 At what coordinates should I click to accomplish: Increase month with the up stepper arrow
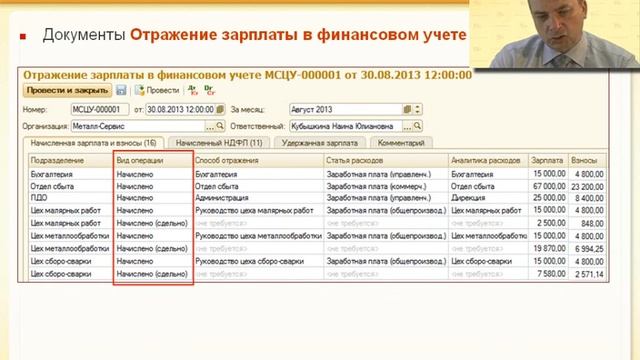tap(417, 107)
